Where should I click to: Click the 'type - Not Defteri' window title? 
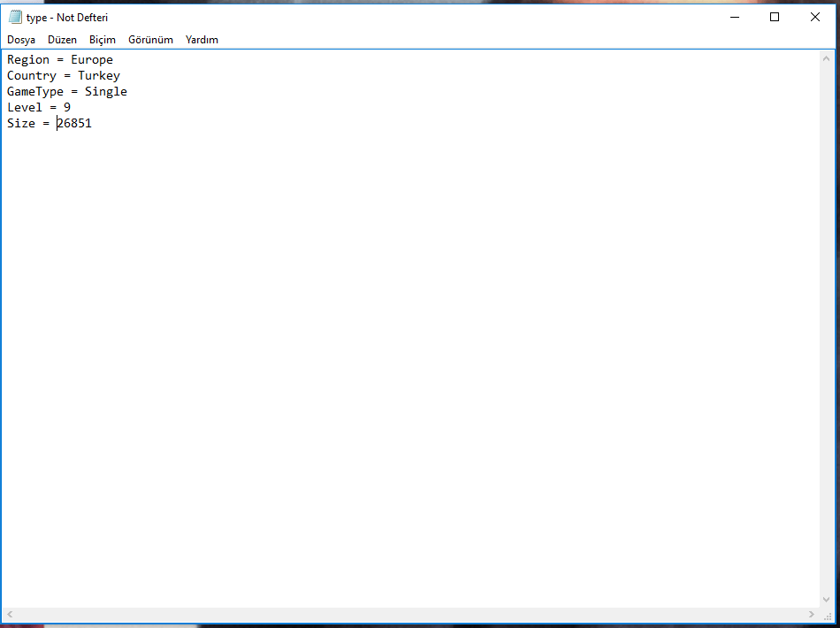(x=67, y=18)
